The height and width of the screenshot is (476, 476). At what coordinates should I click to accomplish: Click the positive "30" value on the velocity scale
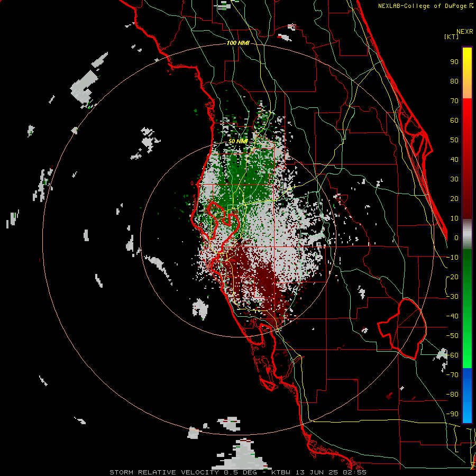pos(454,179)
